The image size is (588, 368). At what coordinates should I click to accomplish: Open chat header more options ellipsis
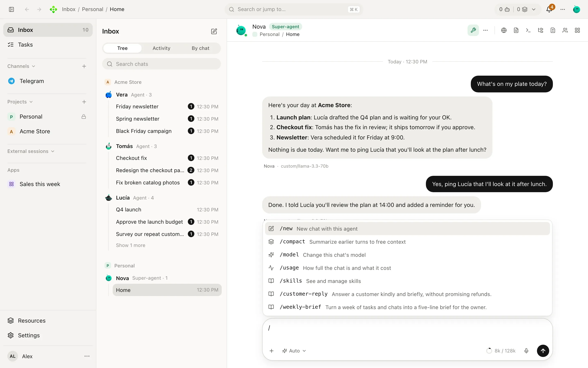pos(486,30)
